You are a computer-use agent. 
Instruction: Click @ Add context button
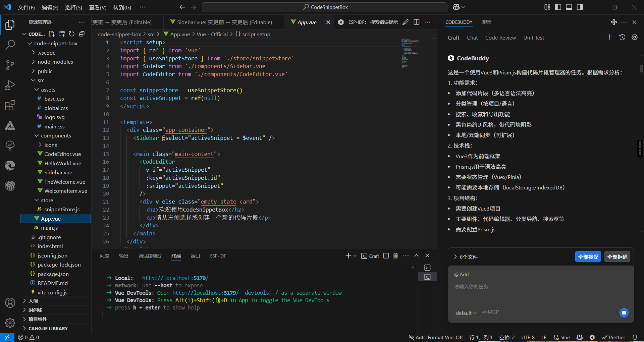[461, 274]
